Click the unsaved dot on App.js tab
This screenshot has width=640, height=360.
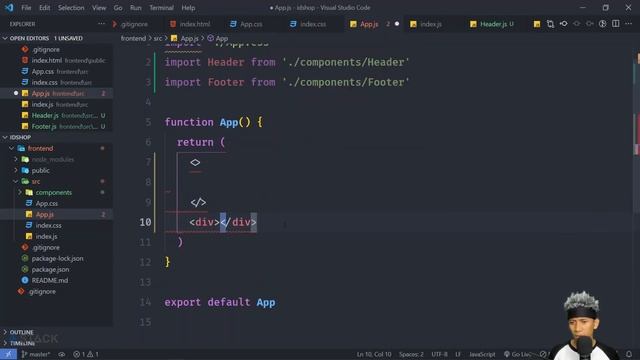coord(397,24)
